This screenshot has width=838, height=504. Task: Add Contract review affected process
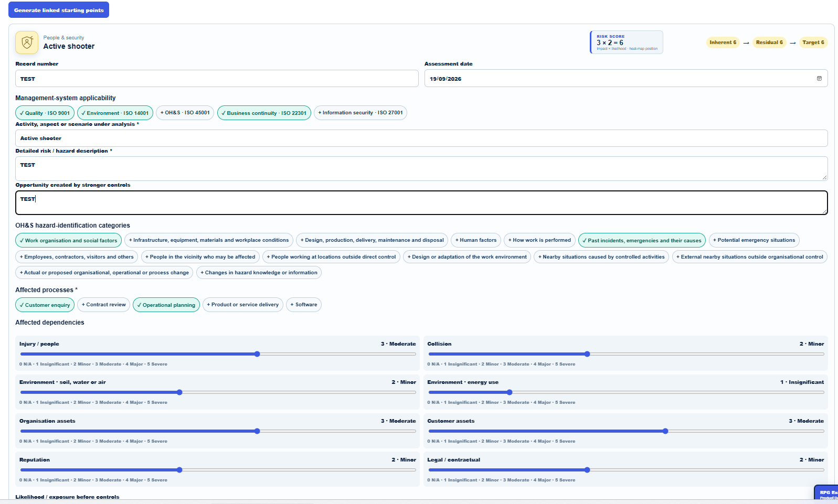[103, 305]
